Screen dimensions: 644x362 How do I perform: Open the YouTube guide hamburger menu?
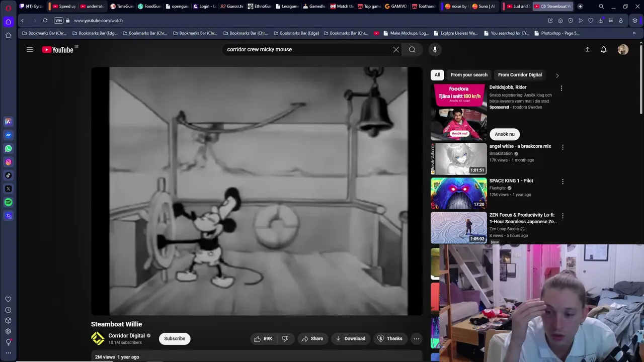(30, 49)
